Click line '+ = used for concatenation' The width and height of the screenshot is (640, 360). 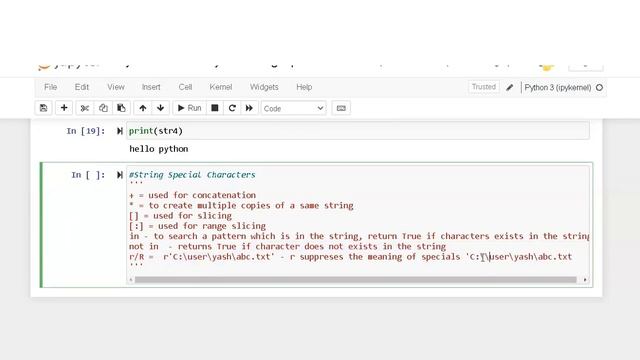click(193, 195)
